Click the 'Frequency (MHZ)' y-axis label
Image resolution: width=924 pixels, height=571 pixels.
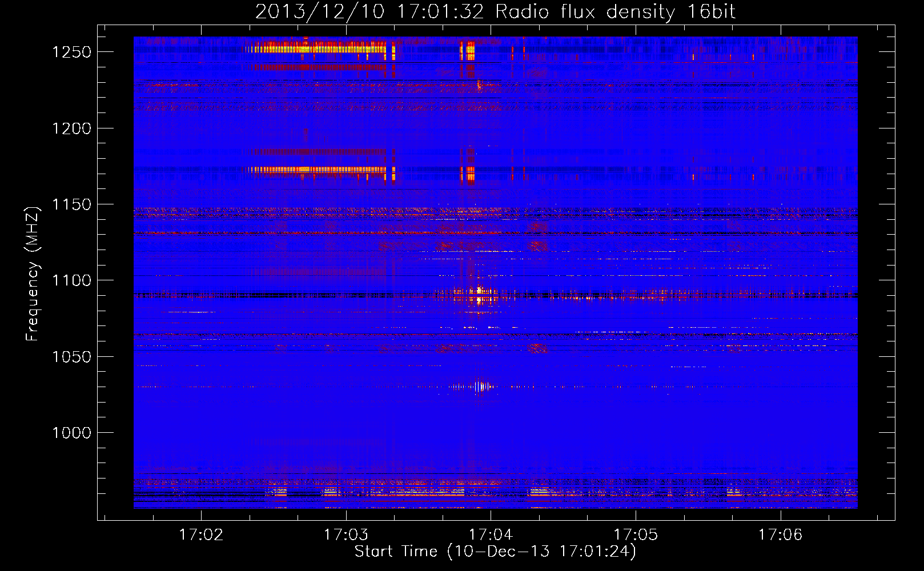click(x=33, y=274)
